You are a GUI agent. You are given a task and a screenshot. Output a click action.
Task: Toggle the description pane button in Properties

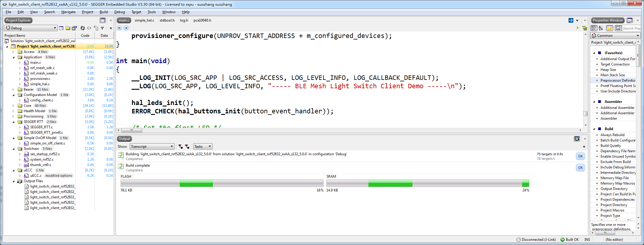click(618, 28)
